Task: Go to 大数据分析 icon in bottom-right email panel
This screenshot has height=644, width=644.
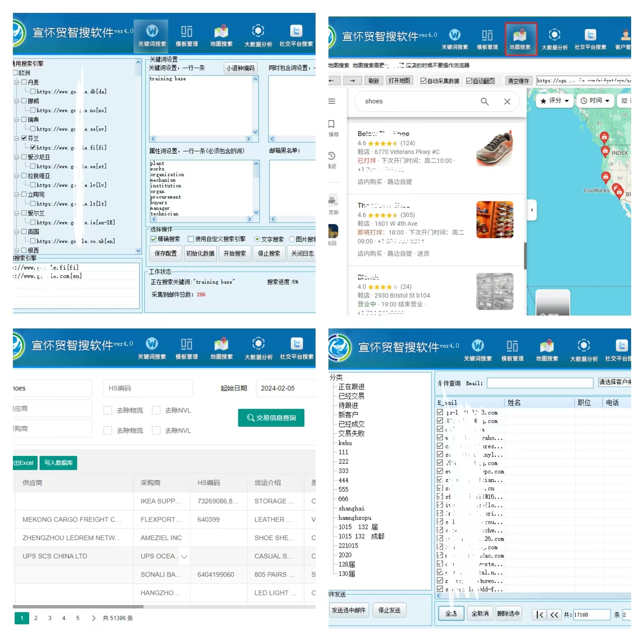Action: coord(583,350)
